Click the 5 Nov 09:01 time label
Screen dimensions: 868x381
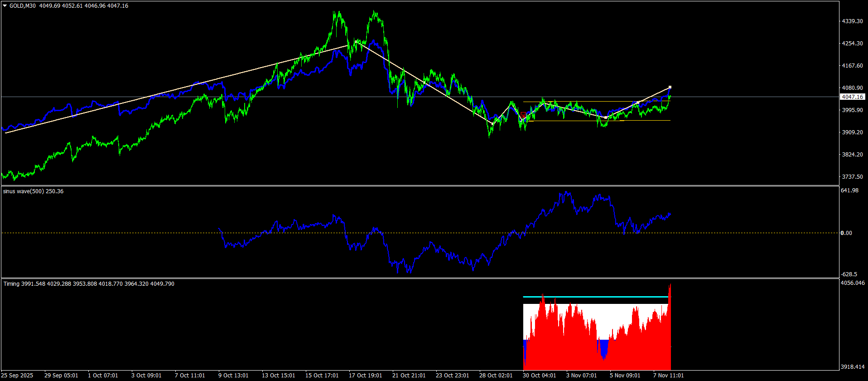[625, 376]
